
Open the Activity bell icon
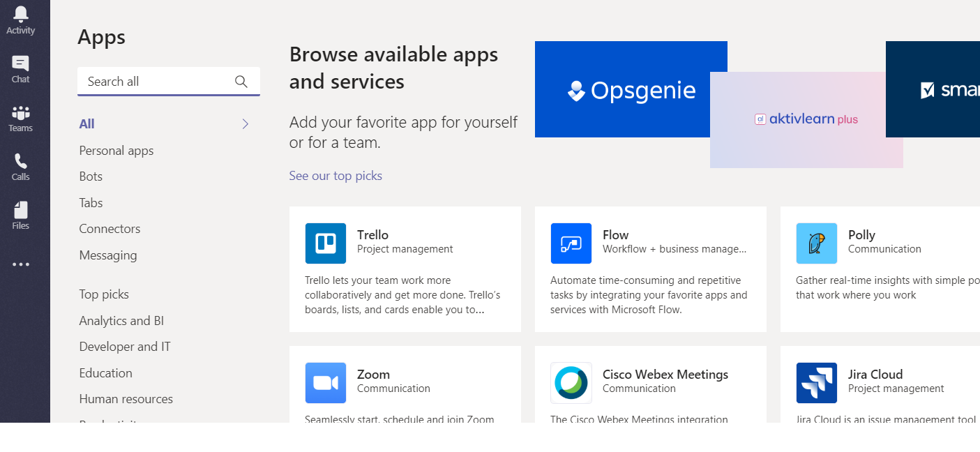pyautogui.click(x=21, y=14)
